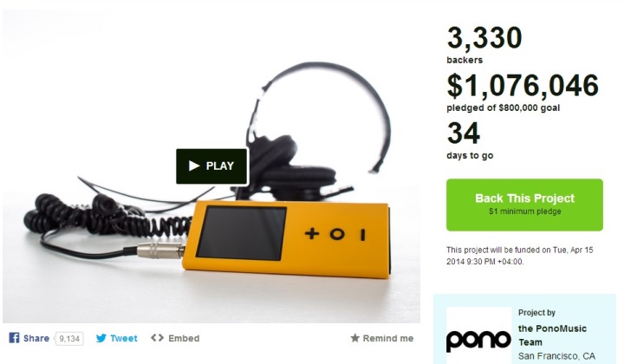This screenshot has height=364, width=624.
Task: Click the Remind me star icon
Action: point(354,338)
